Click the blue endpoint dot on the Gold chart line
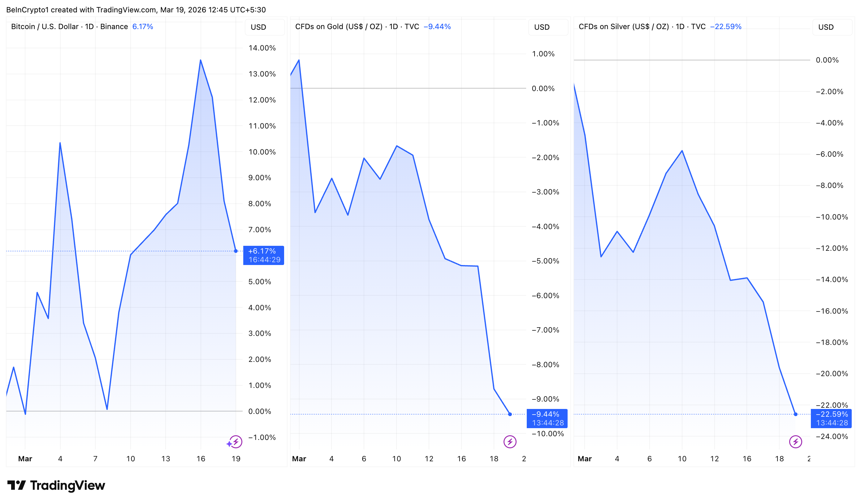Screen dimensions: 861x504 (x=509, y=414)
